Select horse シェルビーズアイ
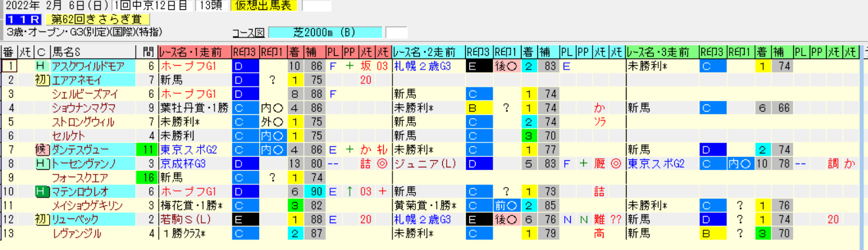This screenshot has height=250, width=868. [x=86, y=94]
